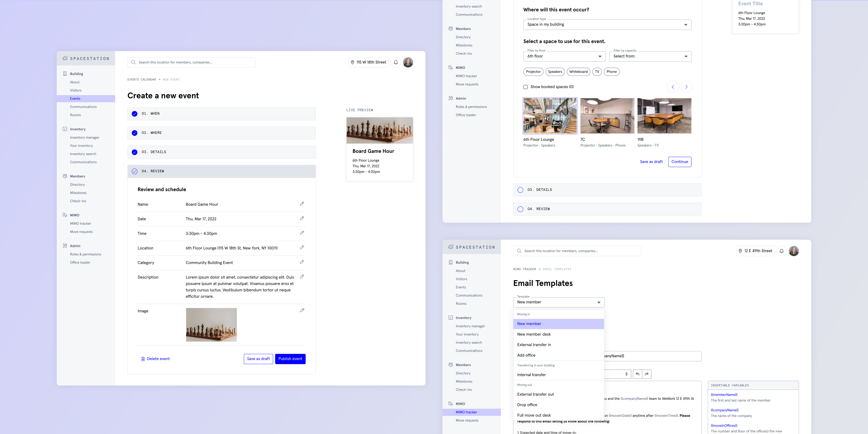Go to next spaces with right chevron
This screenshot has width=868, height=434.
coord(686,87)
